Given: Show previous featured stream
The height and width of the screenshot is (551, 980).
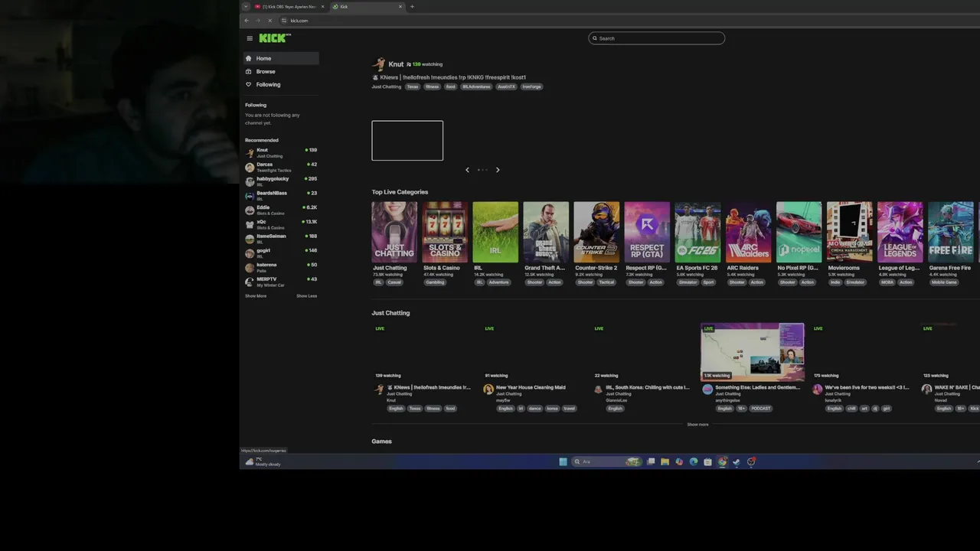Looking at the screenshot, I should click(467, 170).
